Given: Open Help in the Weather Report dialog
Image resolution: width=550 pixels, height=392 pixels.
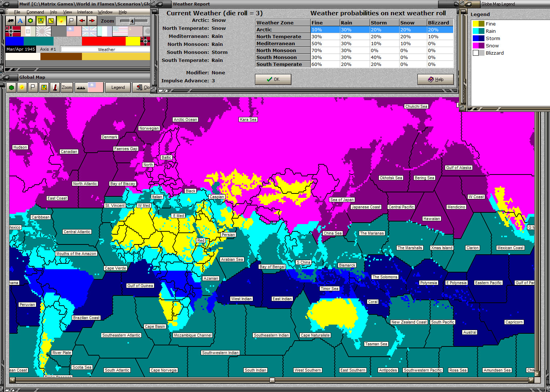Looking at the screenshot, I should click(436, 79).
